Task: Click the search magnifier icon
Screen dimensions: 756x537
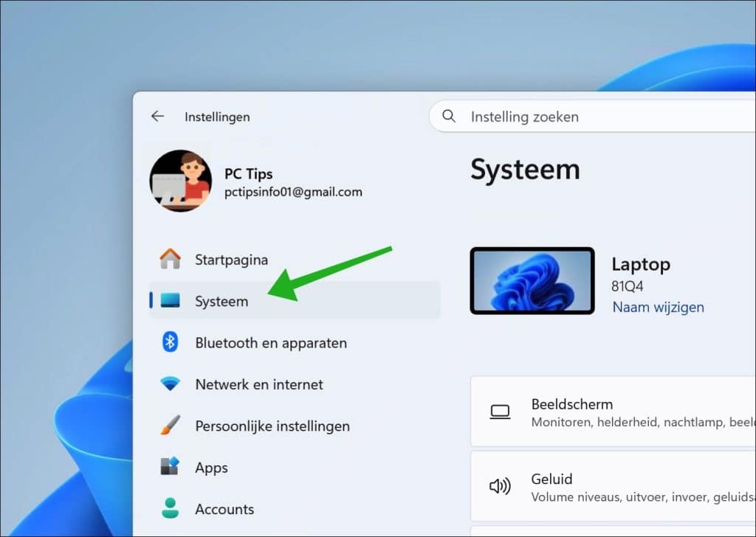Action: (x=448, y=116)
